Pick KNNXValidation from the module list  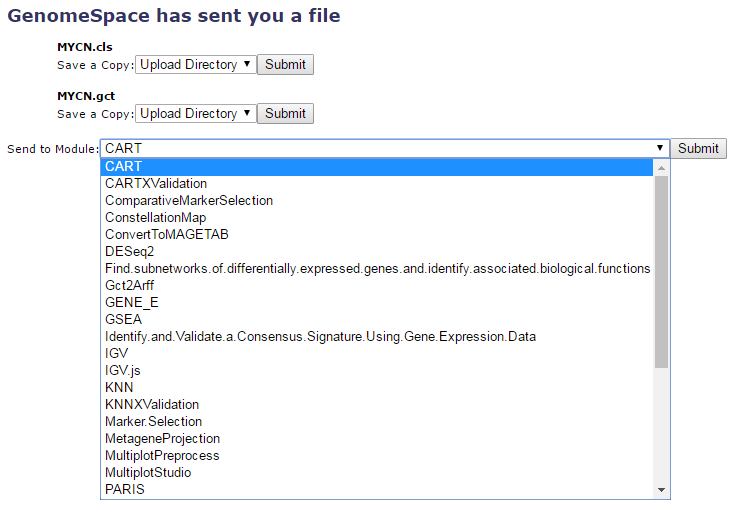tap(152, 405)
